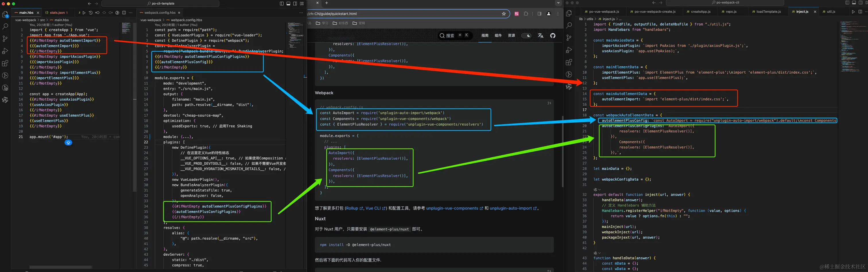This screenshot has width=868, height=272.
Task: Open 官网 bookmarks folder
Action: [359, 23]
